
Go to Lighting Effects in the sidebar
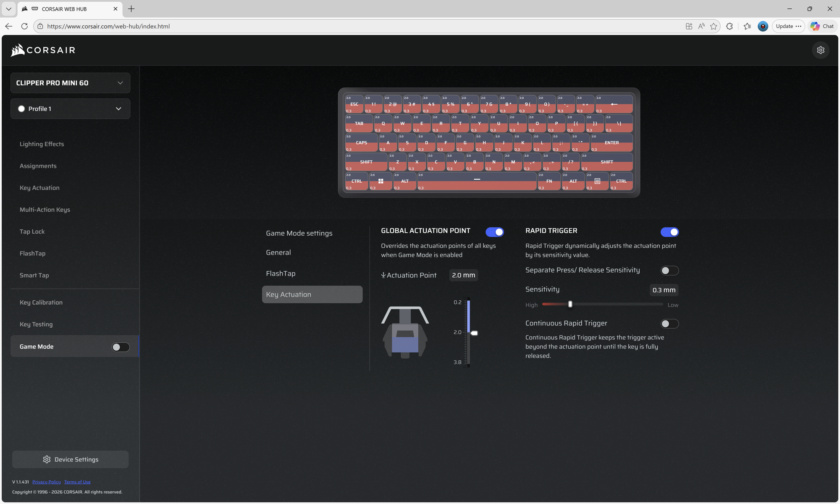coord(42,144)
